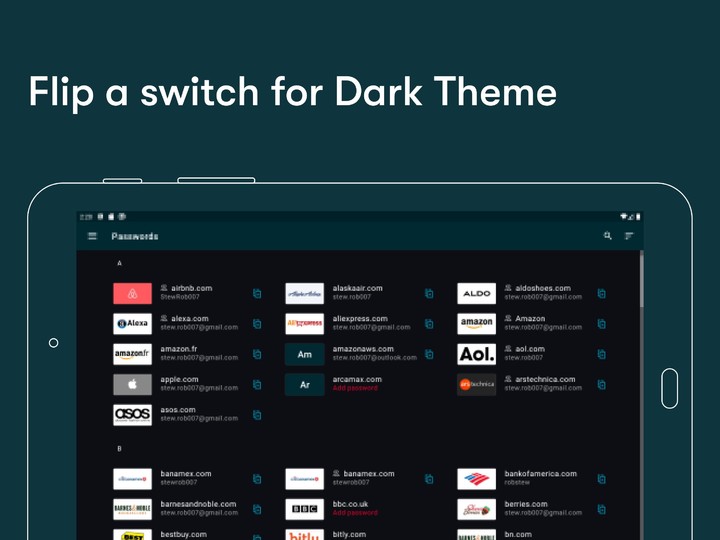Open the hamburger navigation menu
This screenshot has height=540, width=720.
pos(92,236)
